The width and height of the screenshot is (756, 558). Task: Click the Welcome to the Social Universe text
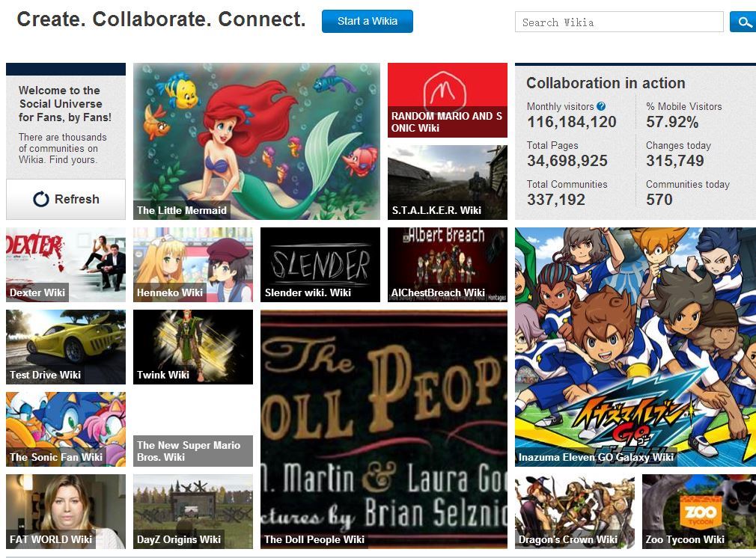tap(65, 104)
